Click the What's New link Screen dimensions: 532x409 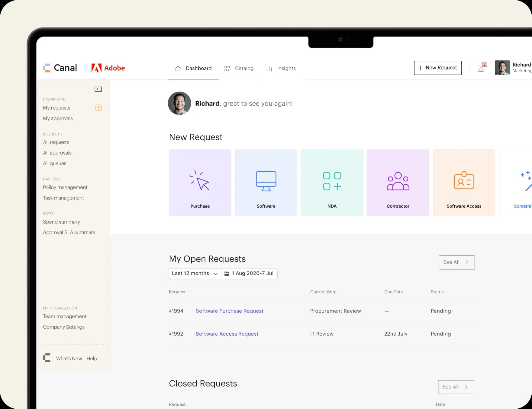[x=69, y=359]
